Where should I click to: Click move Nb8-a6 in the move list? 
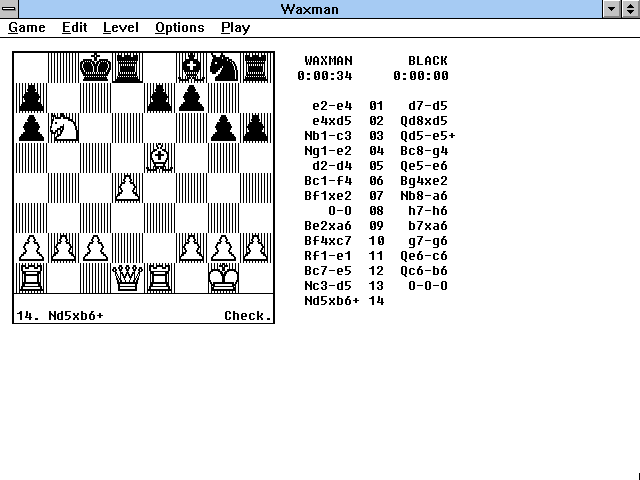tap(424, 196)
